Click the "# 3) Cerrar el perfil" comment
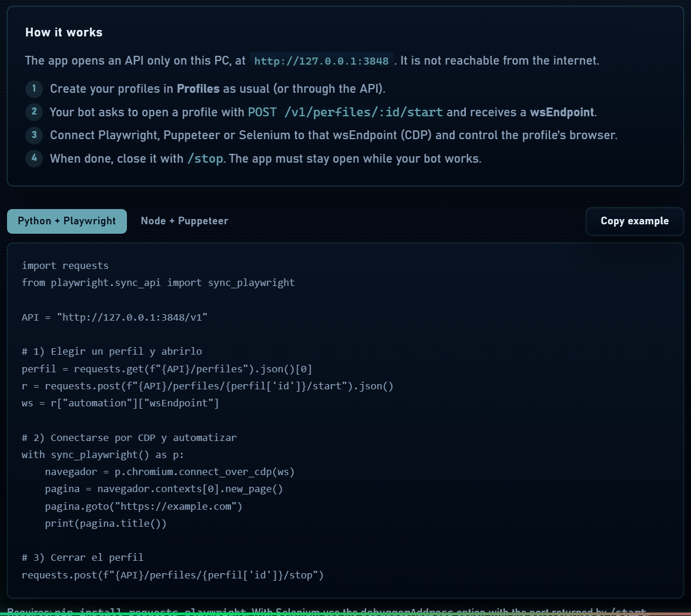This screenshot has height=616, width=691. 82,557
